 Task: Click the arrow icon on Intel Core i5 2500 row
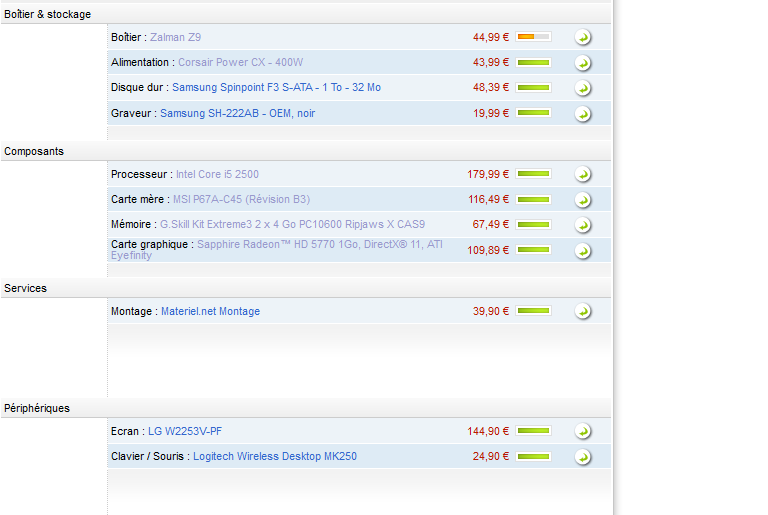(583, 175)
